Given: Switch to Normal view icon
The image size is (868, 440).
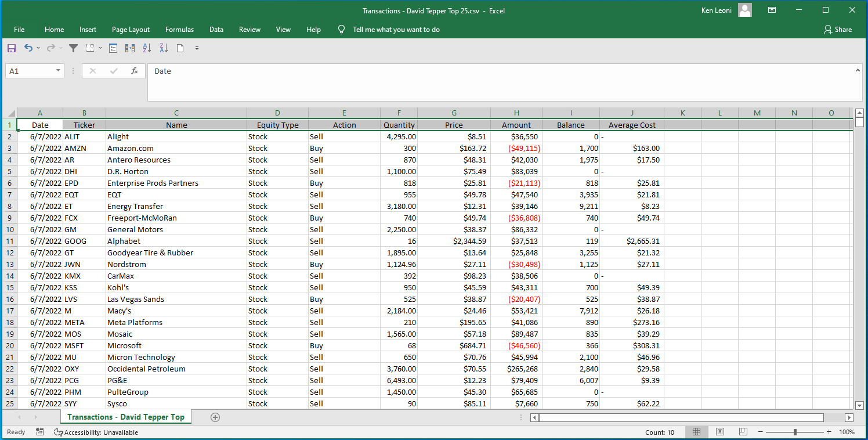Looking at the screenshot, I should click(x=697, y=432).
